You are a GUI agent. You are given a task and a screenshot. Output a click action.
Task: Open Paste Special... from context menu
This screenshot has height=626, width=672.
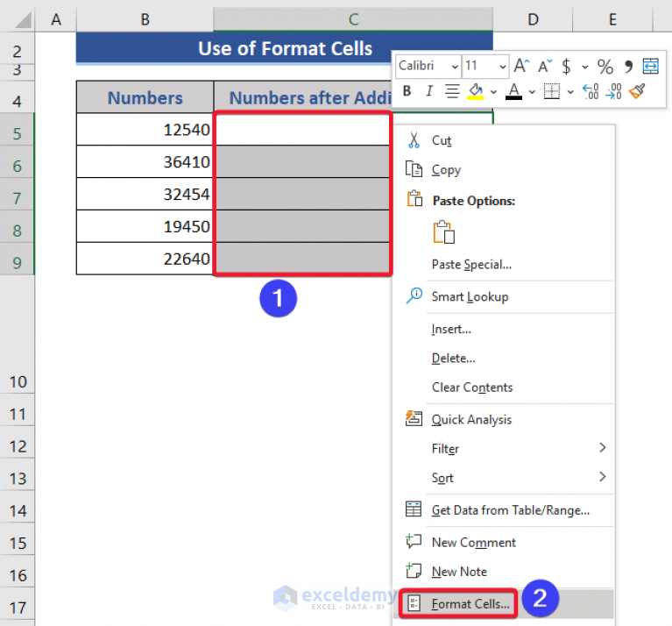(x=504, y=265)
